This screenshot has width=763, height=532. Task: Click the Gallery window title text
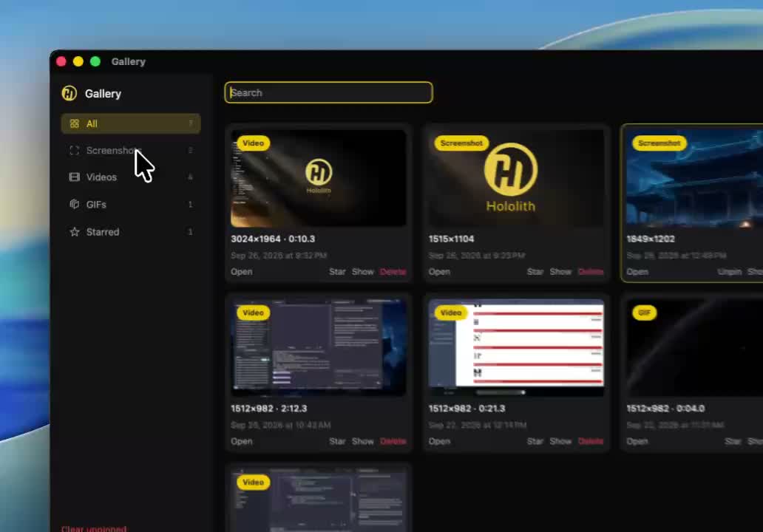[x=129, y=61]
